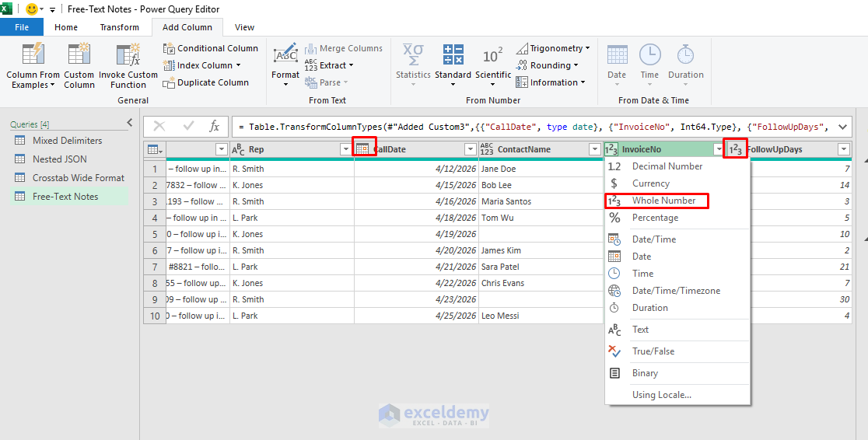Choose Date/Time type
This screenshot has height=440, width=868.
pos(677,239)
